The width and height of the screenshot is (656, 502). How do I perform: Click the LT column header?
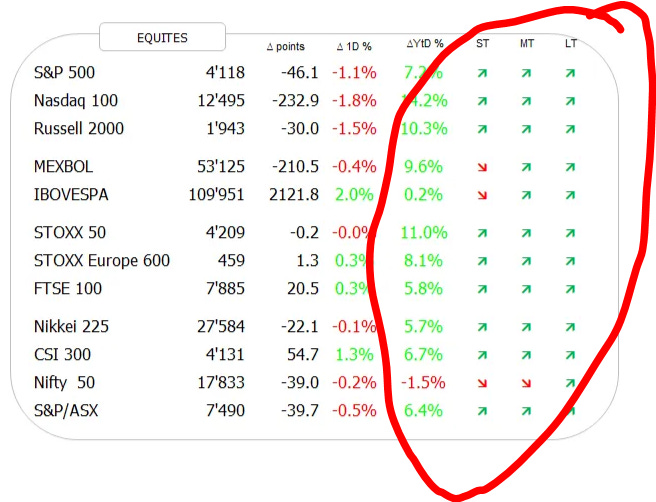[571, 44]
